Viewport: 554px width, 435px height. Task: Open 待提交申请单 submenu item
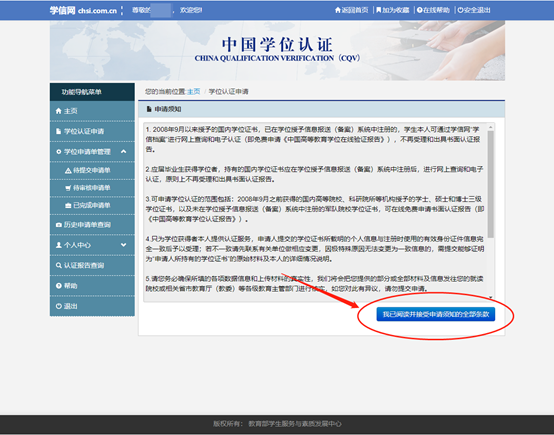tap(92, 171)
